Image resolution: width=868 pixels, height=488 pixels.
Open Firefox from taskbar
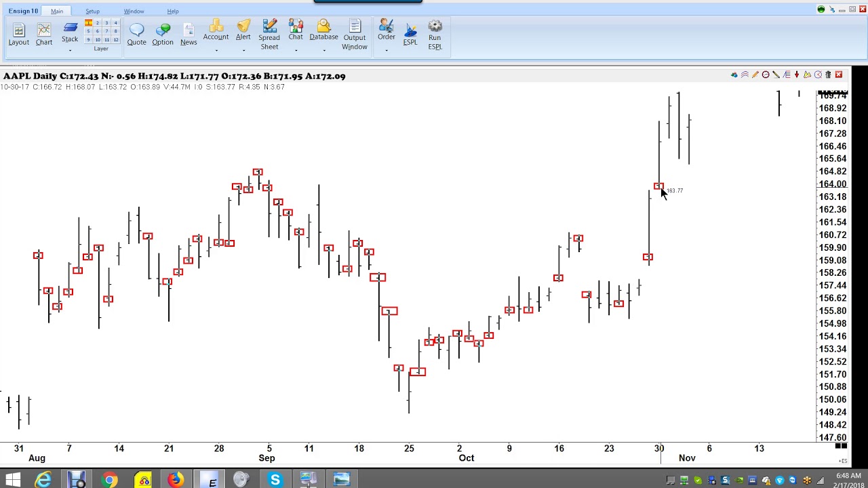point(176,481)
